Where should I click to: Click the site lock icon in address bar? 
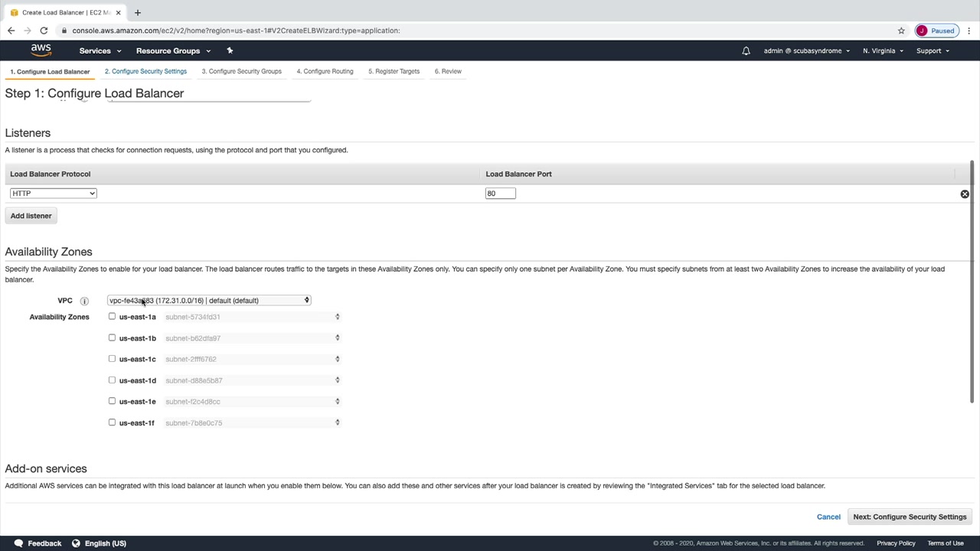(x=65, y=31)
